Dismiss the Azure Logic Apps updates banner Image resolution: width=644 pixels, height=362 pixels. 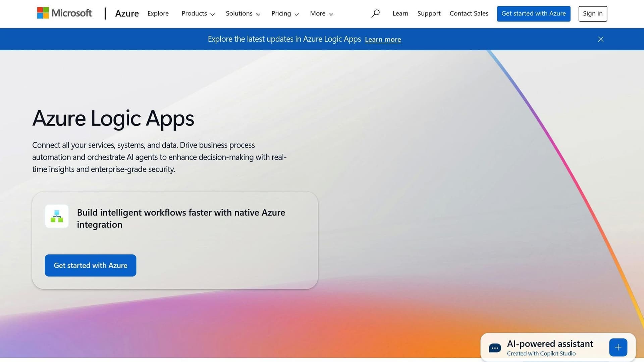pyautogui.click(x=600, y=39)
